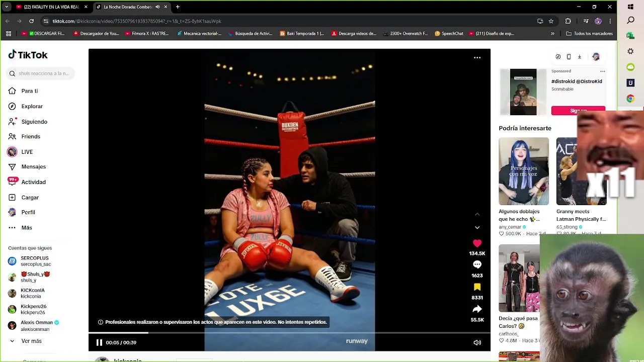Open the 'Decía ¿qué pasa Carlos?' video

tap(519, 278)
